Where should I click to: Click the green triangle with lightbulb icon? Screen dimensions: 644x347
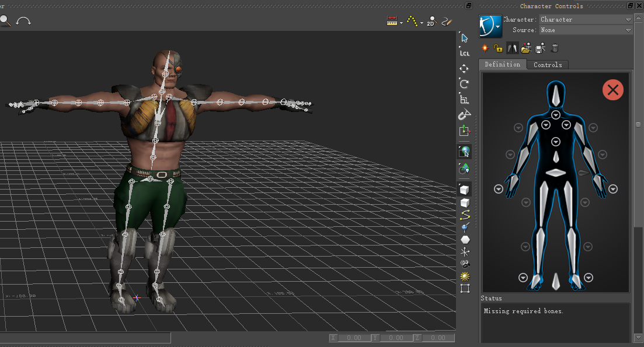tap(465, 168)
